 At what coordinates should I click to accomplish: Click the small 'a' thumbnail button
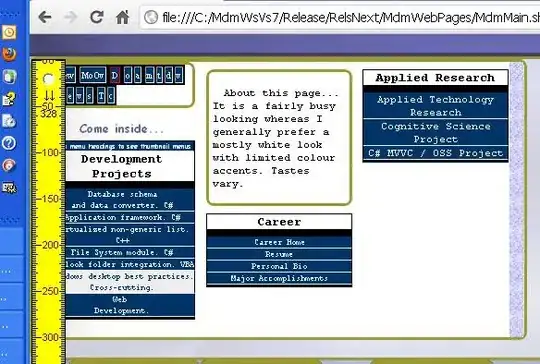pos(138,75)
